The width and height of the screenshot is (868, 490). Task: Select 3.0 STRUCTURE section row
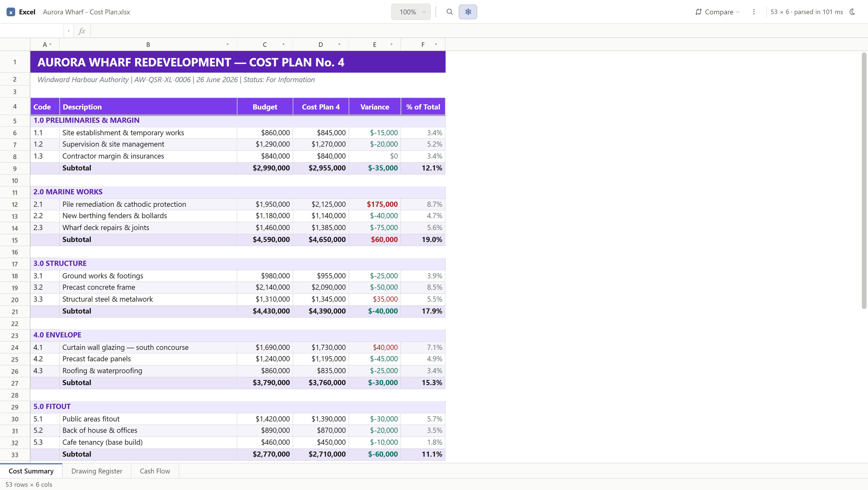pyautogui.click(x=238, y=264)
